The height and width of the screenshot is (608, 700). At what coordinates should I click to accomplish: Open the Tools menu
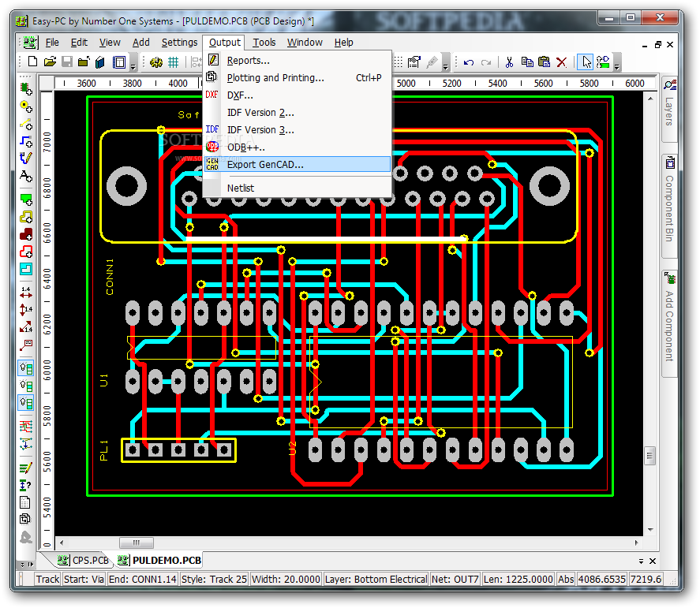[x=264, y=43]
